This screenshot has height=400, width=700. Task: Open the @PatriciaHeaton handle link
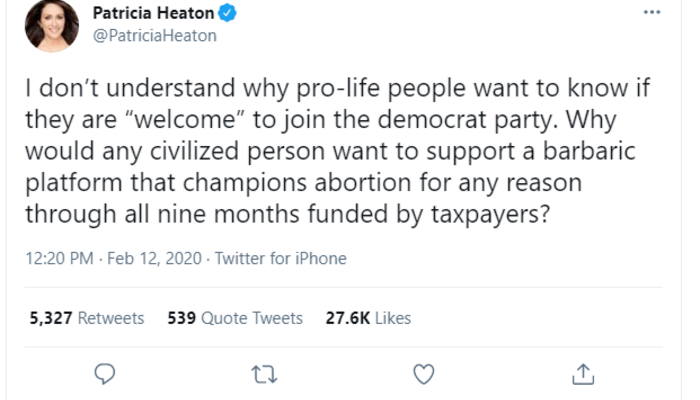tap(154, 36)
